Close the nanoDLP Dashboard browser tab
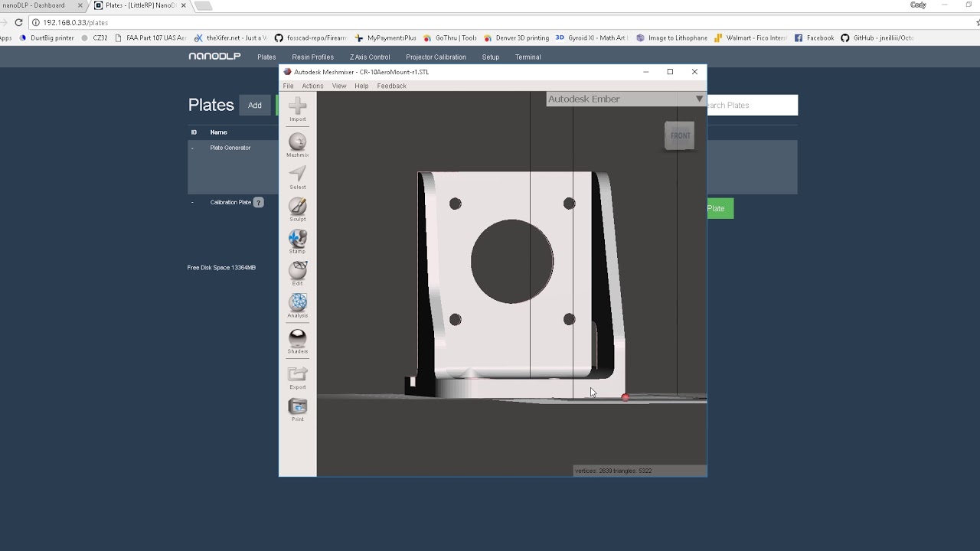 [x=80, y=5]
